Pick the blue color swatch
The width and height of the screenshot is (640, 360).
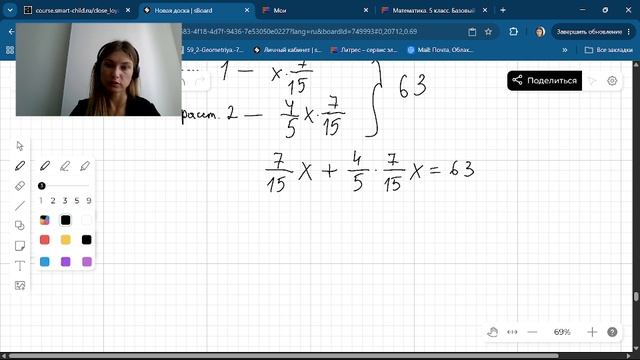(x=44, y=261)
